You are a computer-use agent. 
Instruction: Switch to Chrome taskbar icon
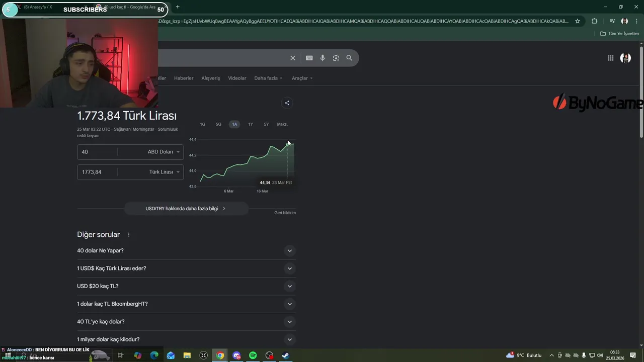click(220, 355)
